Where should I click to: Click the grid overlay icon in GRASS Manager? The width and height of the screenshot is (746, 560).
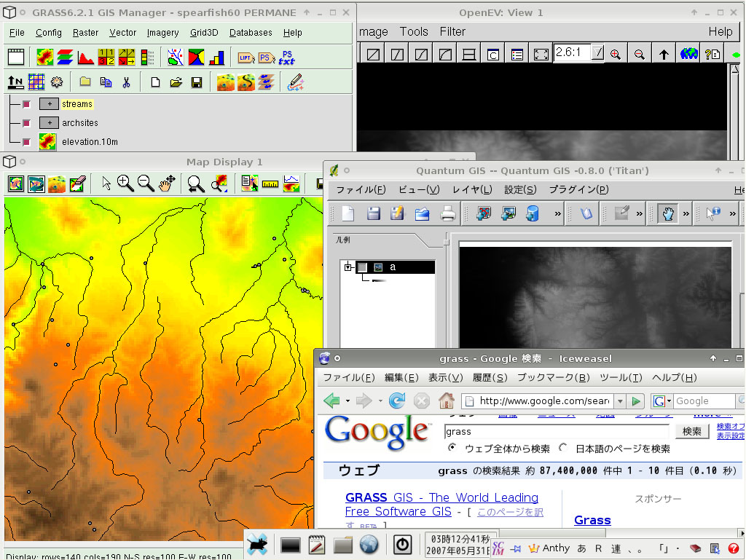coord(36,82)
